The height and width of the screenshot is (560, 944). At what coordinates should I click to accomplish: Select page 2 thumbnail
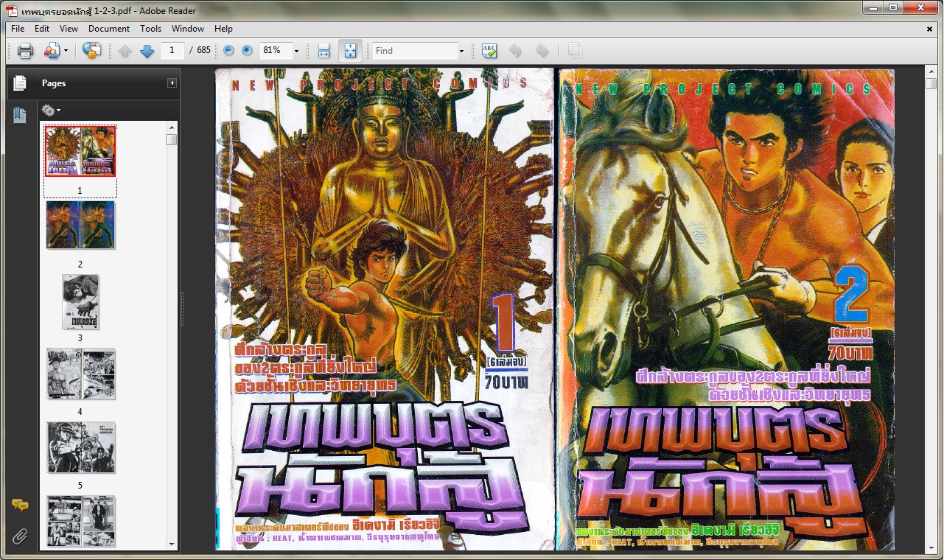click(80, 225)
